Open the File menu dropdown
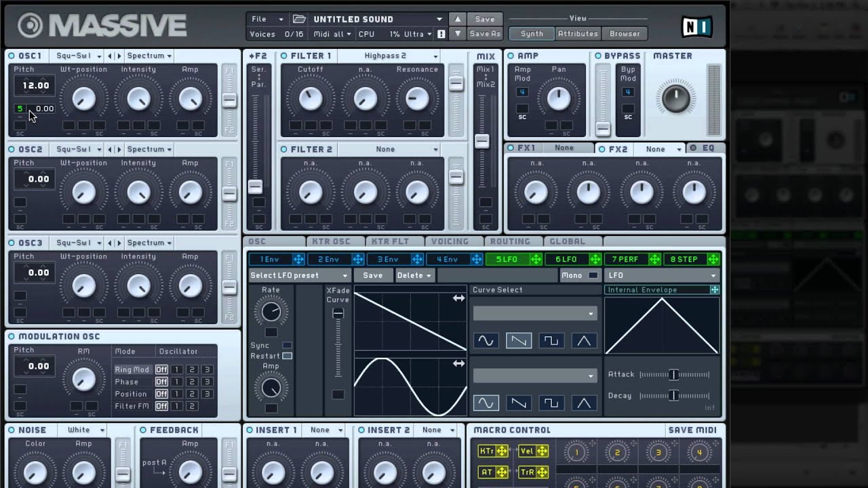 click(267, 19)
